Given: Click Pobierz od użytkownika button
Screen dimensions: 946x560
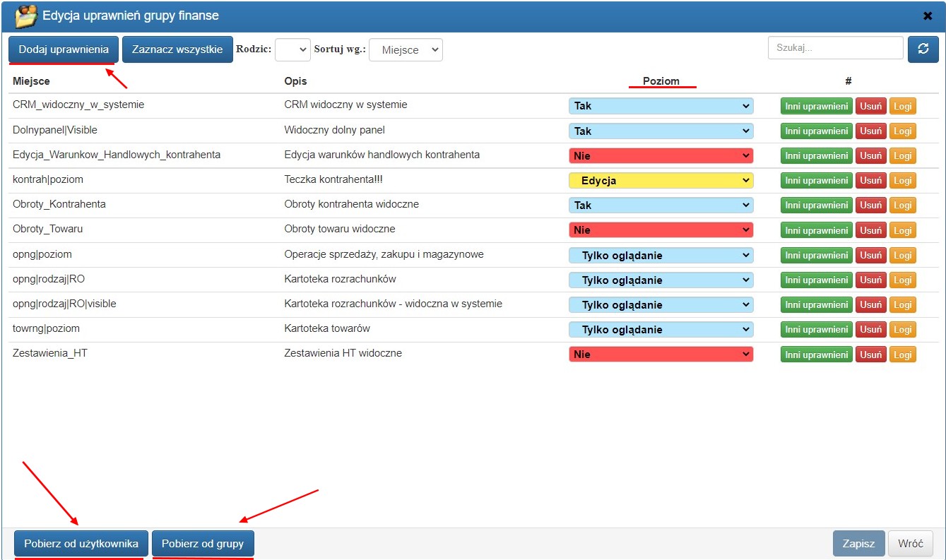Looking at the screenshot, I should [x=81, y=544].
